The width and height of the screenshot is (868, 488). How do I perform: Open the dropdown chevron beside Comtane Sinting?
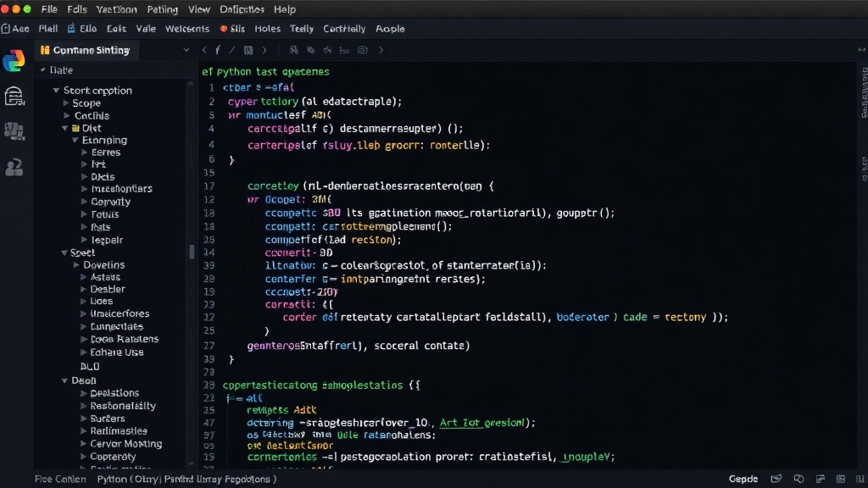point(186,50)
